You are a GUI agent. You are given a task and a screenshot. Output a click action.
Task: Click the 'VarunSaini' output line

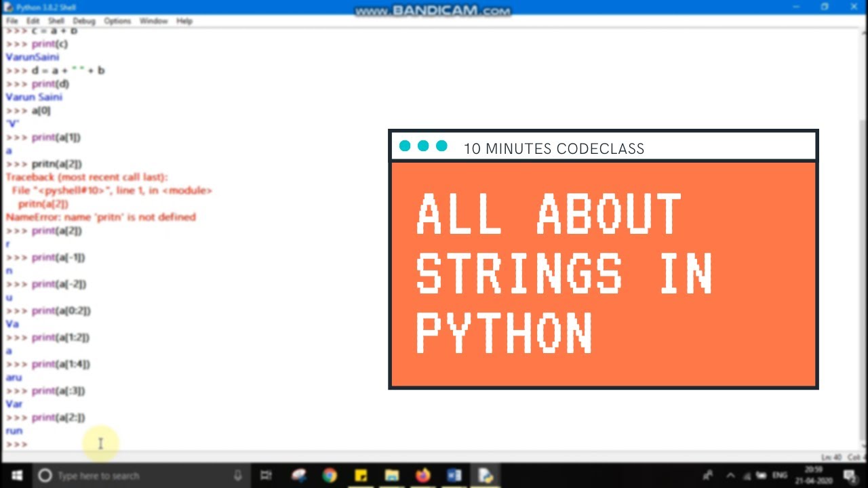pos(33,57)
